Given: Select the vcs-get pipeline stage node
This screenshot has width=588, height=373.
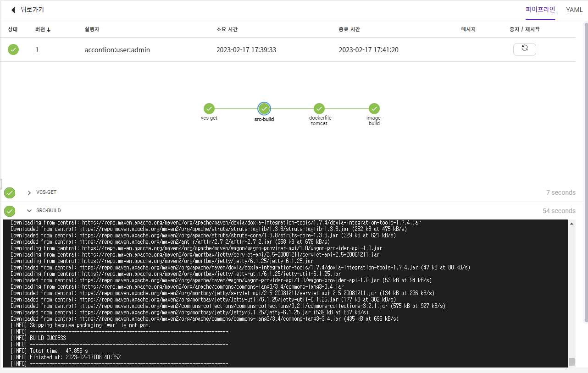Looking at the screenshot, I should click(209, 109).
